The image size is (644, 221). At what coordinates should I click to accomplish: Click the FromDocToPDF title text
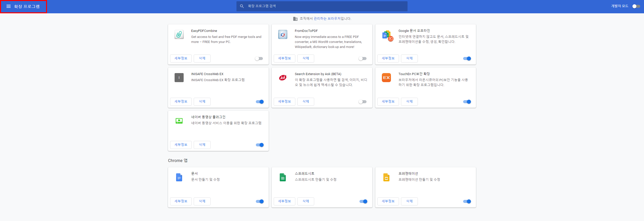[x=306, y=31]
